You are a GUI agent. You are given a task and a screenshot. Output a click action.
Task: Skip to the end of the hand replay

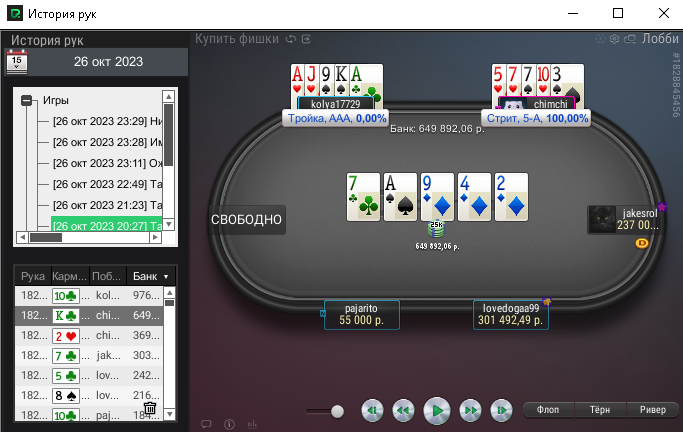[501, 411]
